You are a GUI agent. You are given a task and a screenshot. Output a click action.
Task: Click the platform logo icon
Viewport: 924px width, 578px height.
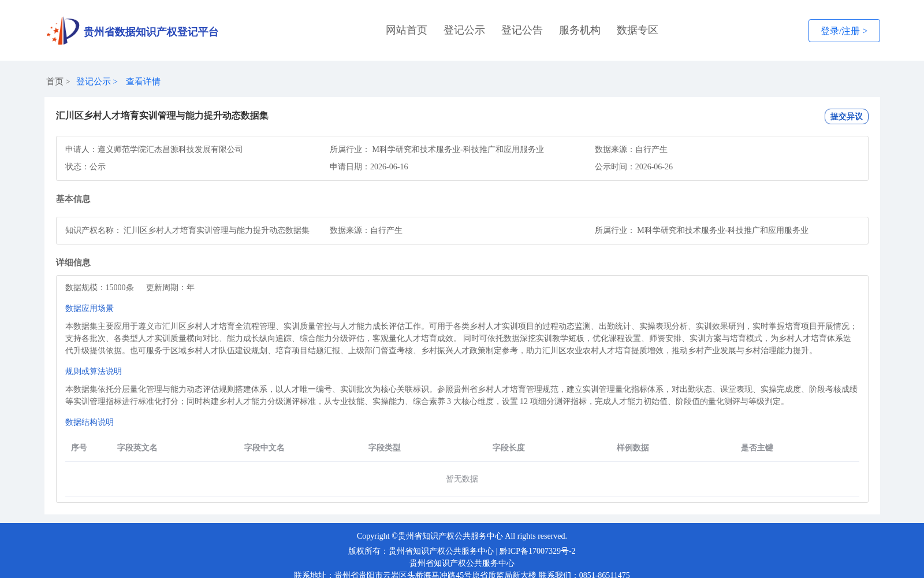click(63, 31)
